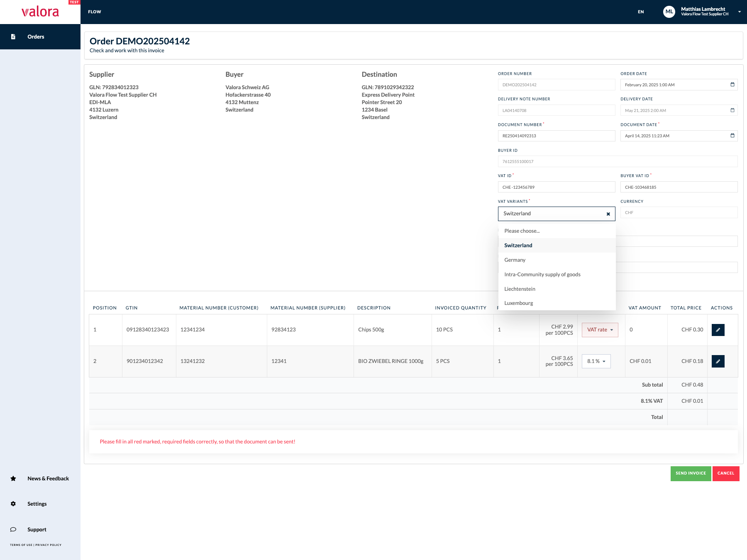This screenshot has width=747, height=560.
Task: Click the Orders document icon in sidebar
Action: [13, 37]
